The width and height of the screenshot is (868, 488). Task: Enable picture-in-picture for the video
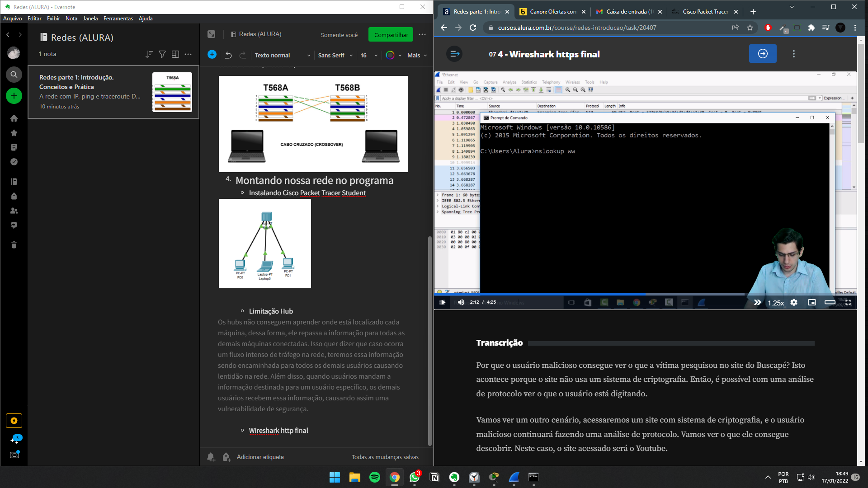[812, 302]
